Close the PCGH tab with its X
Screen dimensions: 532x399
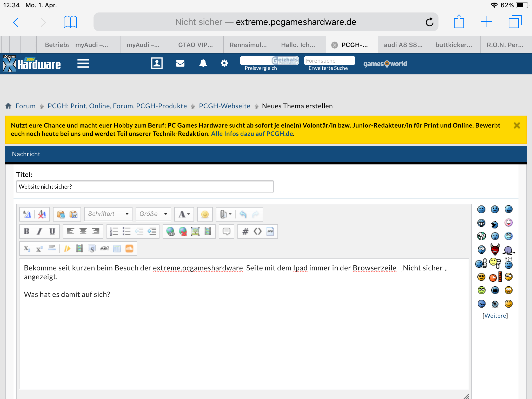point(335,45)
